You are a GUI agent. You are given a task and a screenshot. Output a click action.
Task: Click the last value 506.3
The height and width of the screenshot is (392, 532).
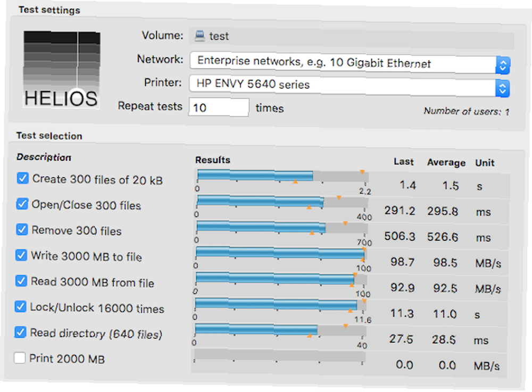coord(400,236)
